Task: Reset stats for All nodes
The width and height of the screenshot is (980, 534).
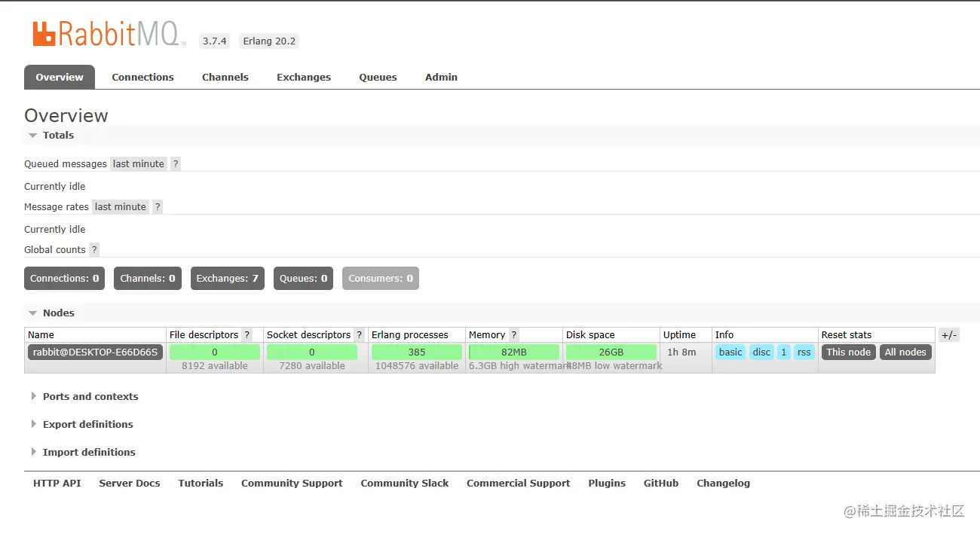Action: [905, 352]
